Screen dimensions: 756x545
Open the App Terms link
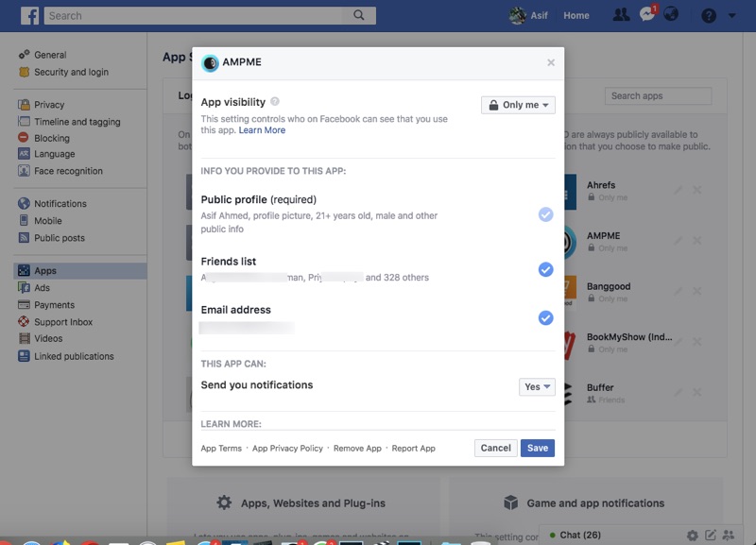(221, 448)
